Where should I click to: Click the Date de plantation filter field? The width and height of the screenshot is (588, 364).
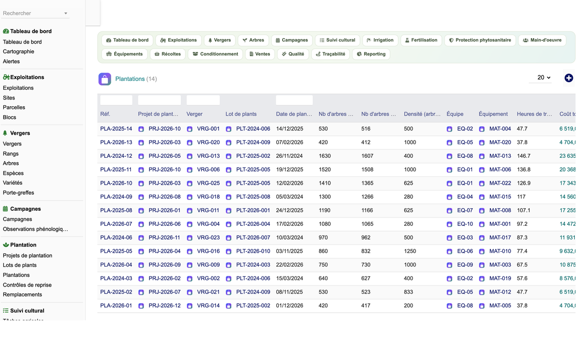(x=294, y=100)
